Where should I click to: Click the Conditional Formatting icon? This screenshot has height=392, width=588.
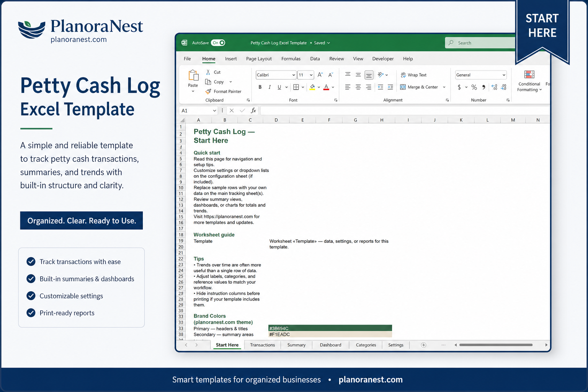coord(529,74)
